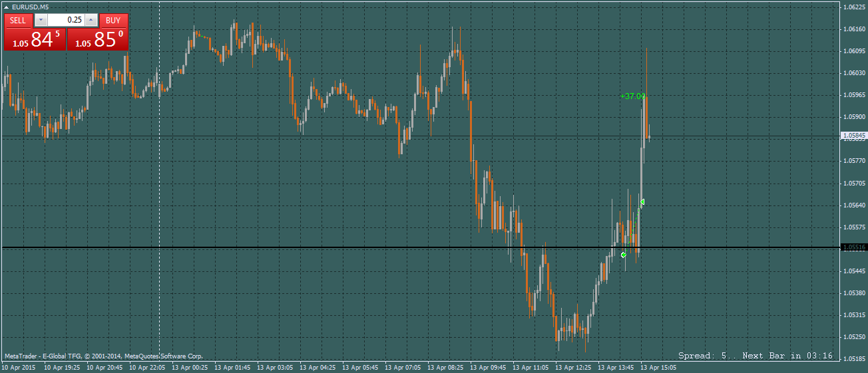Click the '13 Apr 01:45' time label
The height and width of the screenshot is (373, 868).
click(232, 366)
